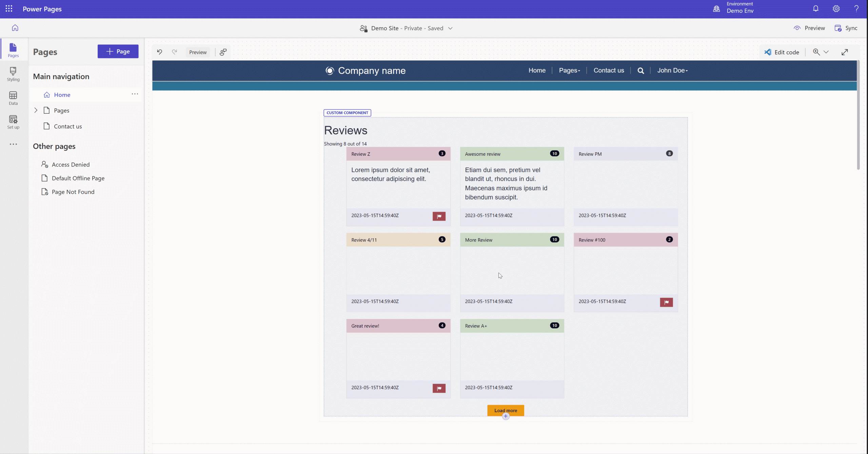The height and width of the screenshot is (454, 868).
Task: Click the Redo icon
Action: coord(175,52)
